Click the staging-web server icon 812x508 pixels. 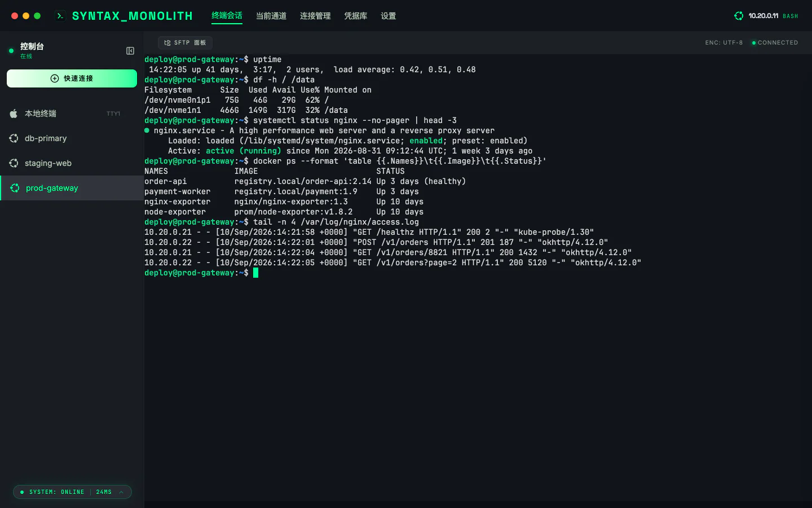click(14, 163)
